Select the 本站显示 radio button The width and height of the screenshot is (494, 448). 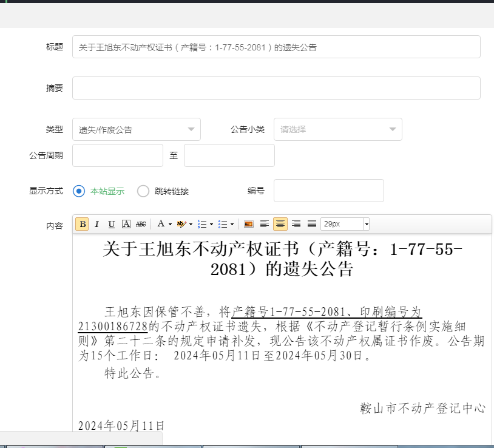click(79, 191)
